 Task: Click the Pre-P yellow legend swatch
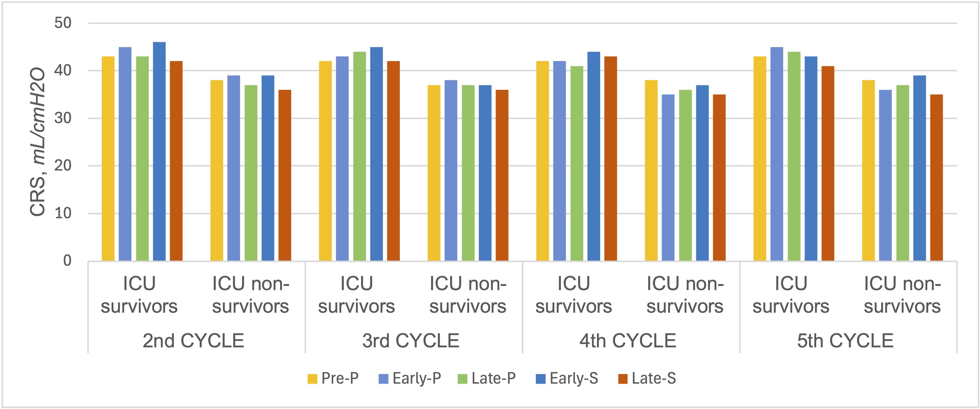click(312, 379)
